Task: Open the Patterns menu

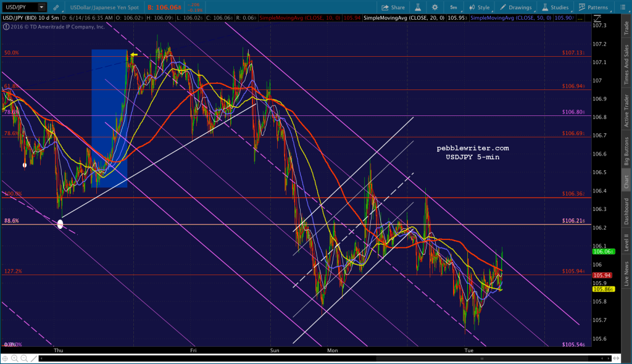Action: pyautogui.click(x=593, y=7)
